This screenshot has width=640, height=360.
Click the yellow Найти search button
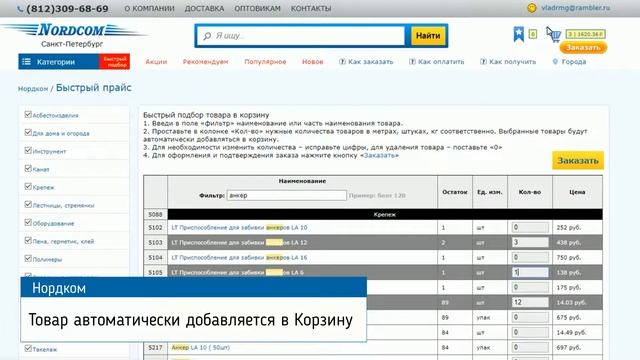[x=428, y=36]
